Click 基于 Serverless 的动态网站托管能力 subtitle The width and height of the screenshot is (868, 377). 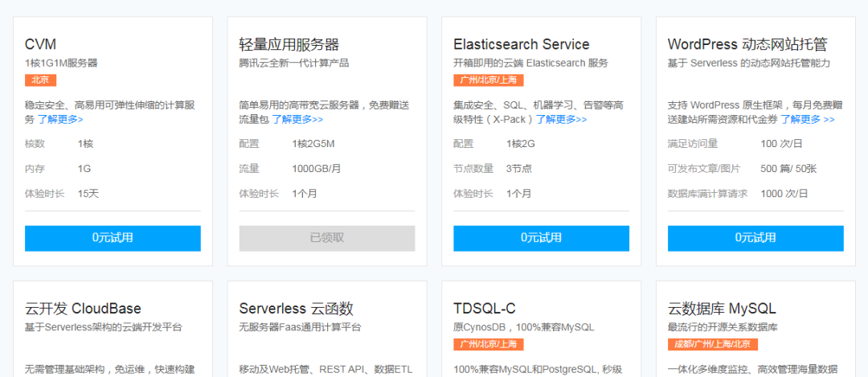(x=749, y=64)
